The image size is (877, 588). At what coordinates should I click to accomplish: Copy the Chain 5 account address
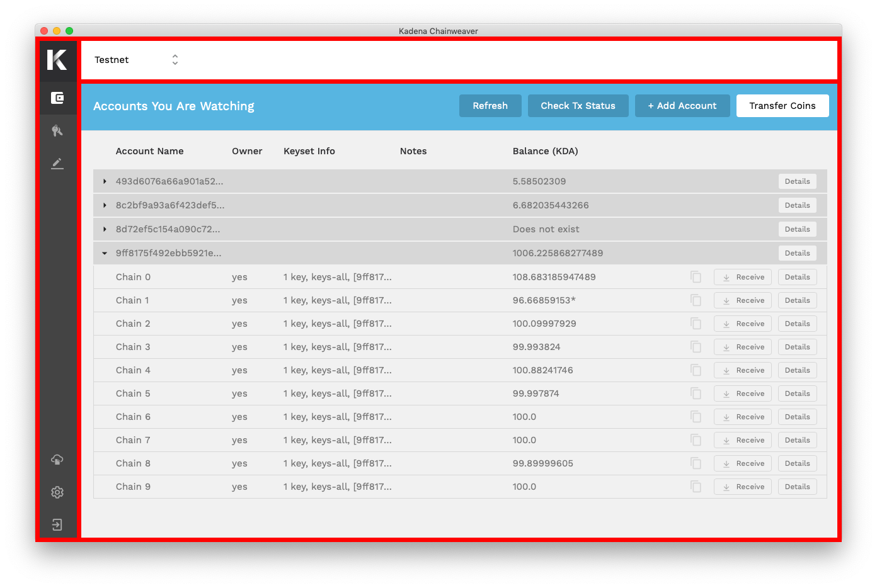(696, 393)
